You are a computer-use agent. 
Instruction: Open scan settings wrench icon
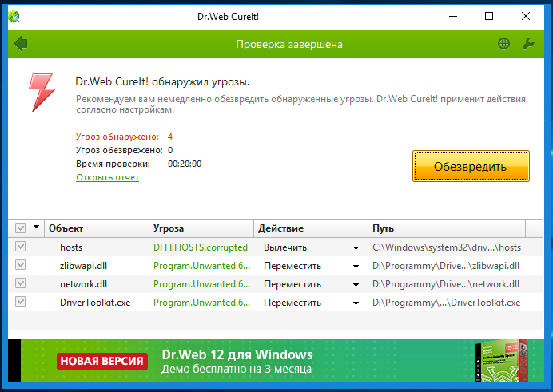click(x=528, y=44)
